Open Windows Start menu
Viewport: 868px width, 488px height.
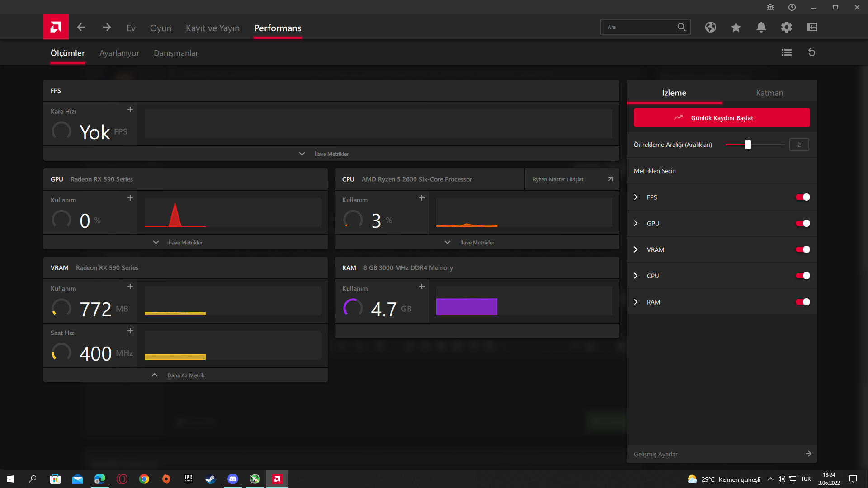[x=11, y=479]
